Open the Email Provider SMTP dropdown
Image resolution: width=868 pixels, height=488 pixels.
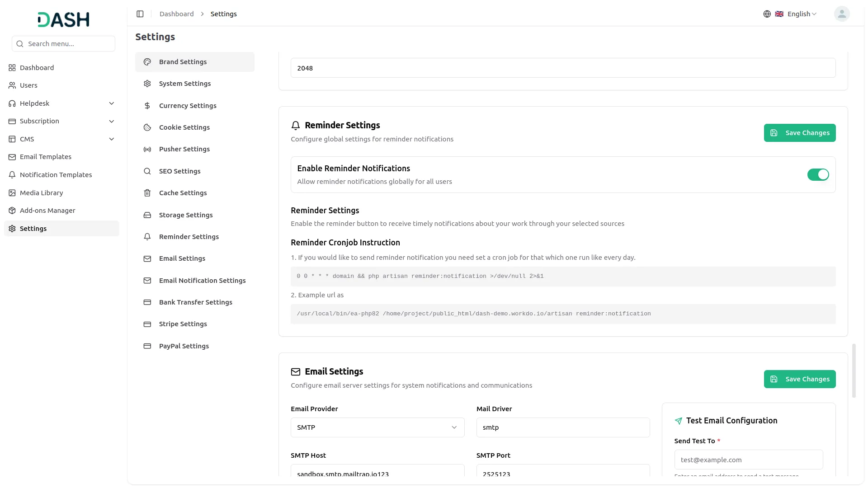(x=377, y=427)
